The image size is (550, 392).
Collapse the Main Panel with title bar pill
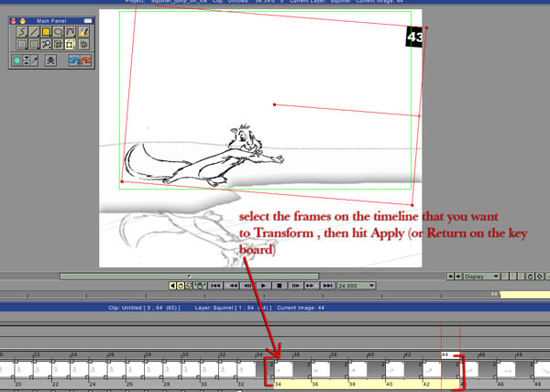point(88,21)
